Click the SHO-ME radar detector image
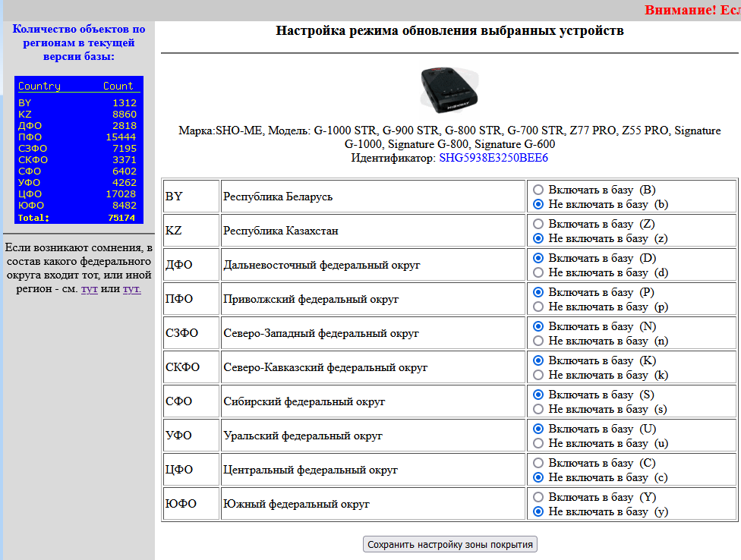The height and width of the screenshot is (560, 741). 449,88
